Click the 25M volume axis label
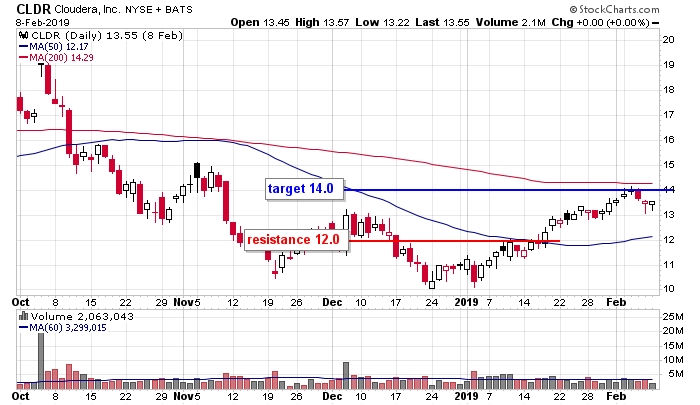This screenshot has height=405, width=700. point(673,317)
